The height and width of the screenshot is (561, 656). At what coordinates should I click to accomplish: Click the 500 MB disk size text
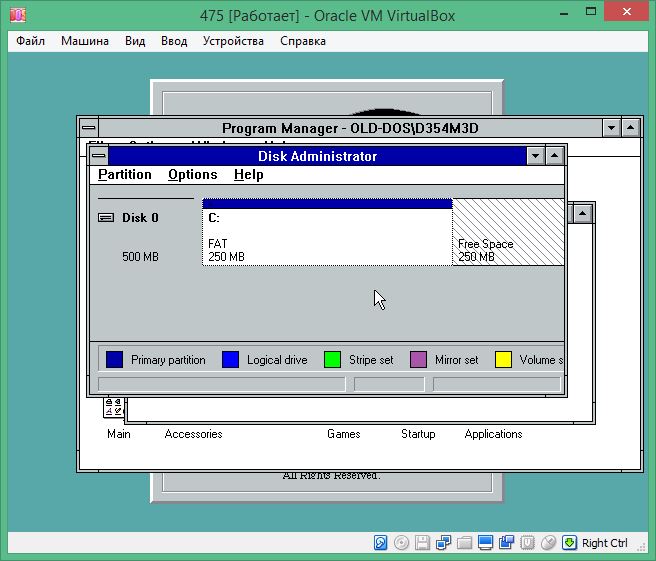point(140,256)
